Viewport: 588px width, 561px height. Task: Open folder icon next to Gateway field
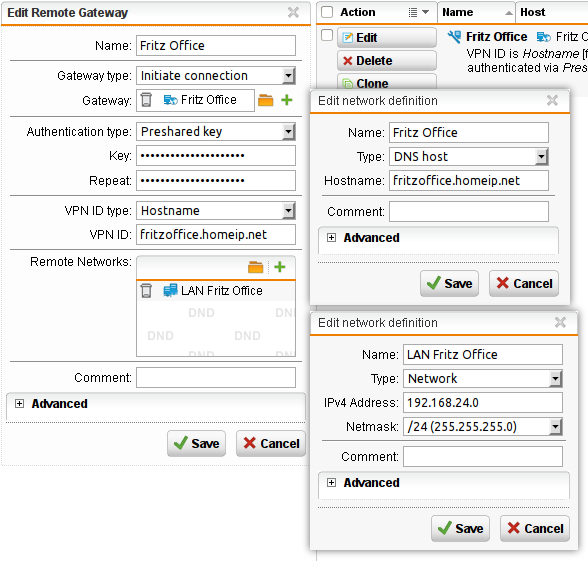[266, 100]
